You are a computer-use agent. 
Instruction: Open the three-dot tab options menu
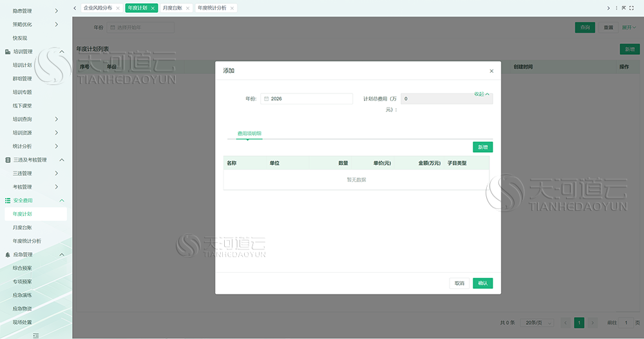(616, 8)
